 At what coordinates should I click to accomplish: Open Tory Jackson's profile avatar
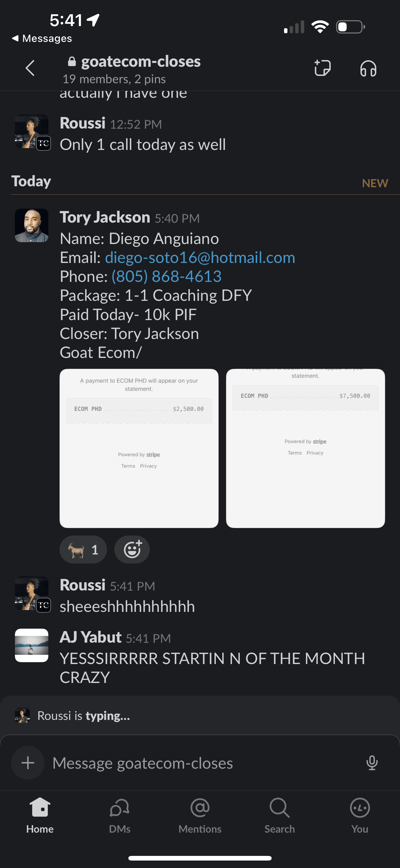[32, 225]
